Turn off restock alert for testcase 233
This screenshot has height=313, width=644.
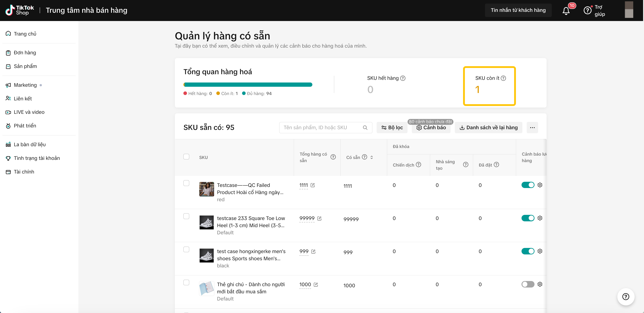pyautogui.click(x=528, y=218)
